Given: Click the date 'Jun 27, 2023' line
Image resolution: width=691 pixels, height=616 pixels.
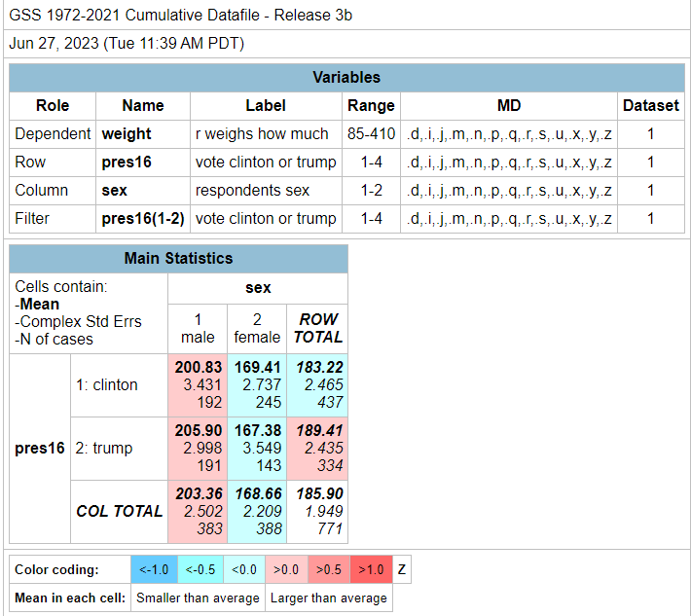Looking at the screenshot, I should (x=127, y=44).
